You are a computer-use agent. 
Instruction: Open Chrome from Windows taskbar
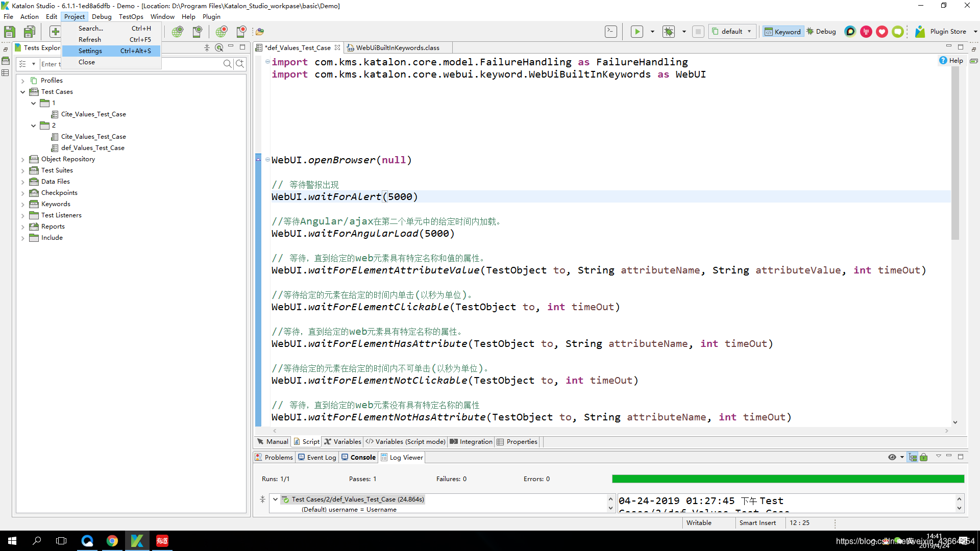tap(112, 541)
